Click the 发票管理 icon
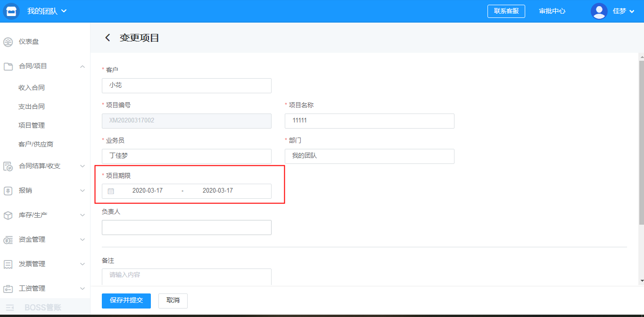 click(8, 264)
